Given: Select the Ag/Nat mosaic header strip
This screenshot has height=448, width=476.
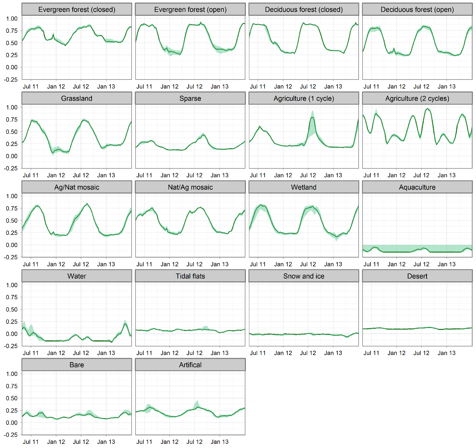Looking at the screenshot, I should coord(77,187).
